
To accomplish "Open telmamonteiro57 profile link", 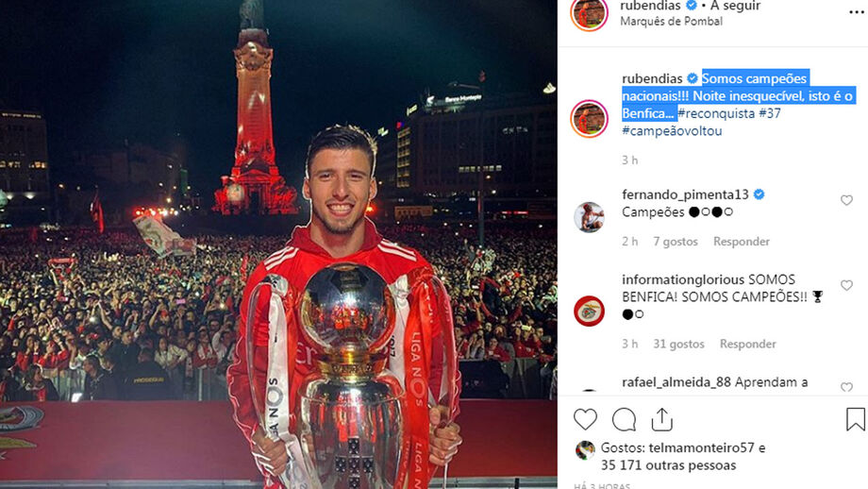I will [x=701, y=447].
